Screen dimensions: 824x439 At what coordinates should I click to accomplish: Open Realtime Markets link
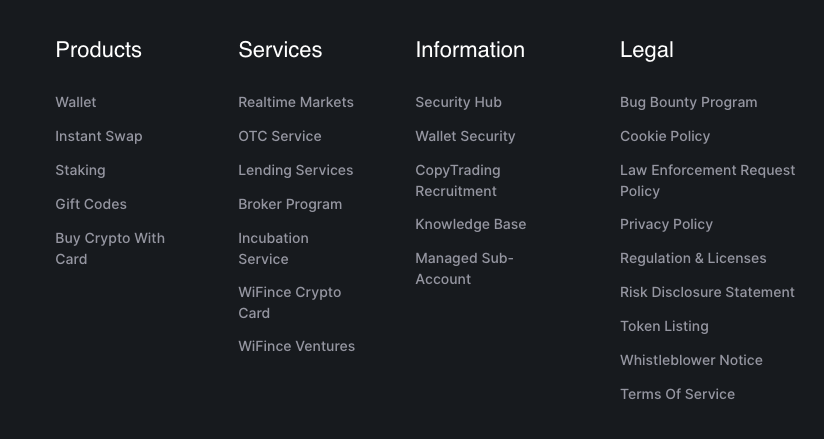point(296,102)
